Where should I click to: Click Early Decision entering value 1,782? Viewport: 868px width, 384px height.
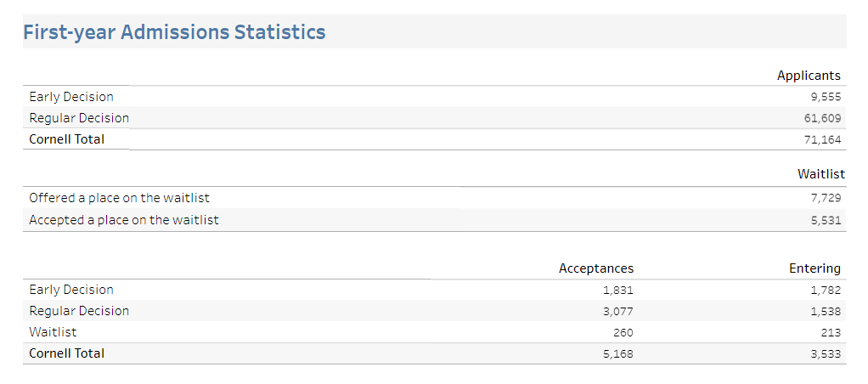click(x=826, y=290)
